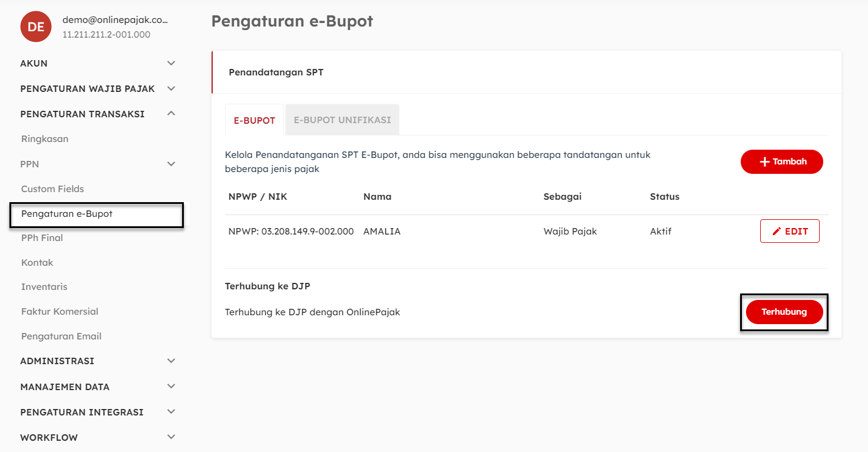The width and height of the screenshot is (868, 452).
Task: Select Pengaturan e-Bupot in the sidebar
Action: click(67, 214)
